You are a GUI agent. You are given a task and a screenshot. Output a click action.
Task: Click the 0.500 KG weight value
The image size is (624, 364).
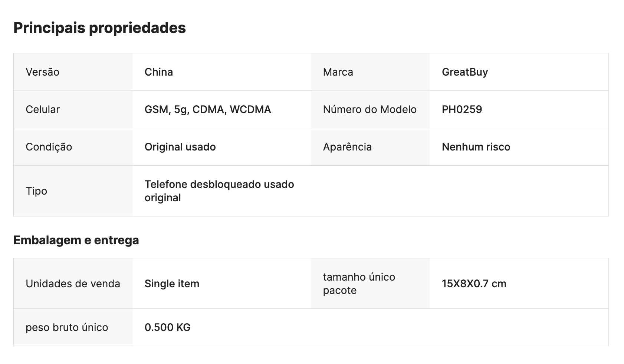(167, 327)
